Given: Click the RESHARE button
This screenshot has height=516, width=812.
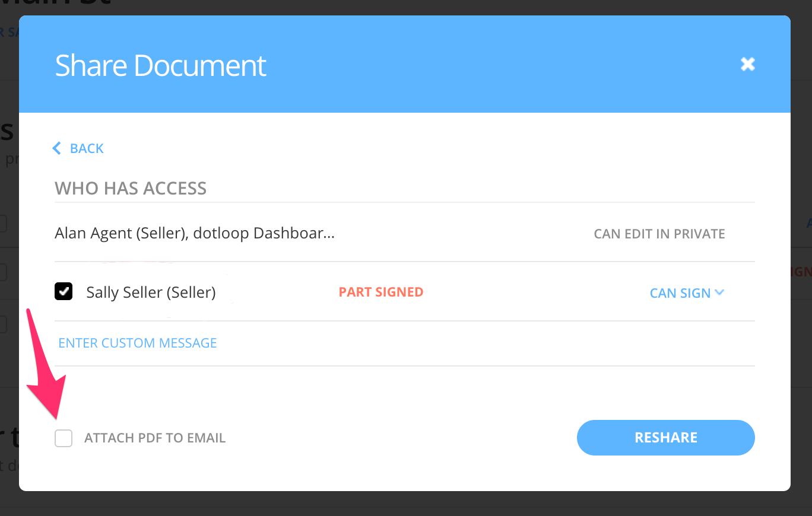Looking at the screenshot, I should pos(665,438).
